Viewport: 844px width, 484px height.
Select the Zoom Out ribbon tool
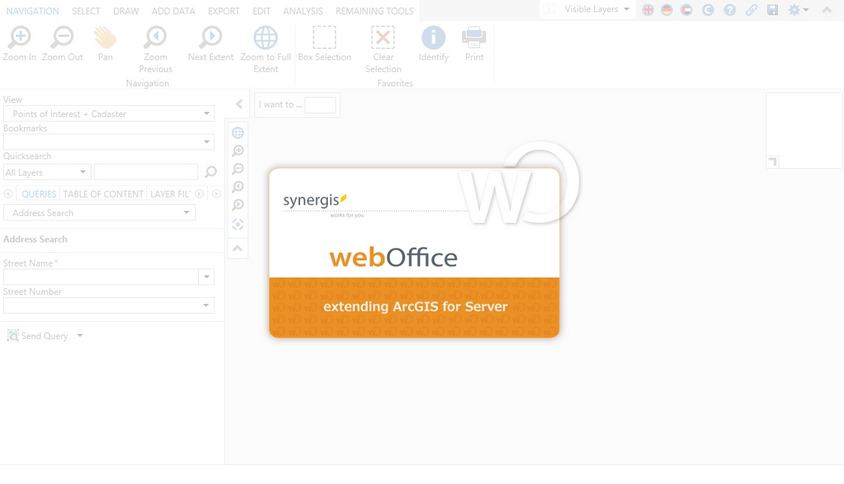pos(62,44)
